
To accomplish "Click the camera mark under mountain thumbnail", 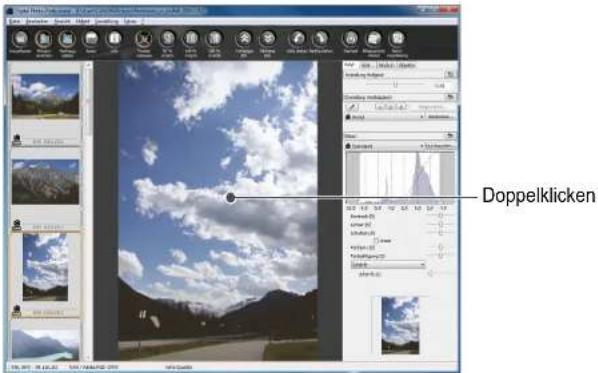I will [16, 225].
